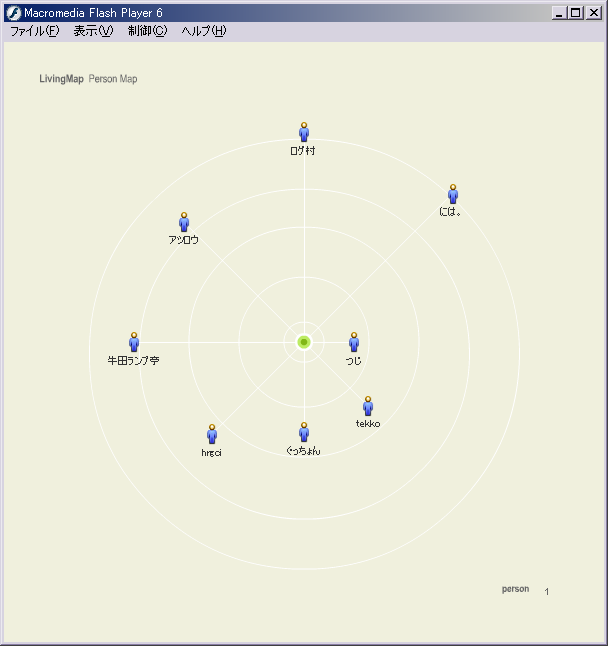Select the tekko person icon
Viewport: 608px width, 646px height.
click(368, 406)
